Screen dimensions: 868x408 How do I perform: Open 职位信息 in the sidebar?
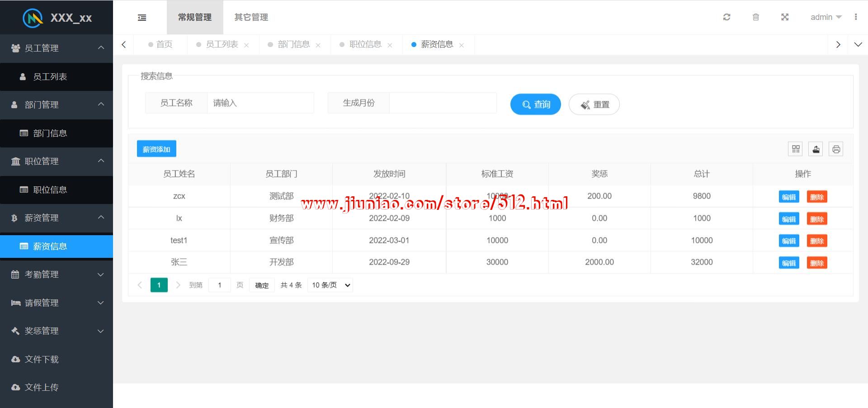pos(57,190)
